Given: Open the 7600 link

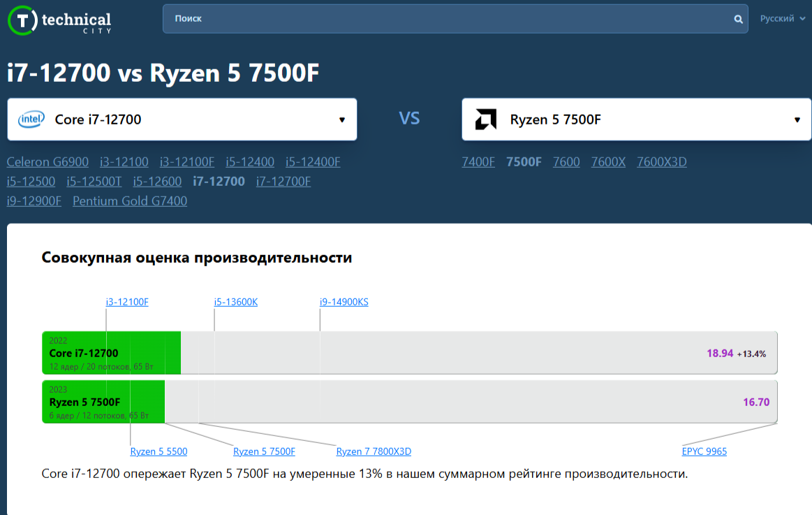Looking at the screenshot, I should [x=566, y=161].
